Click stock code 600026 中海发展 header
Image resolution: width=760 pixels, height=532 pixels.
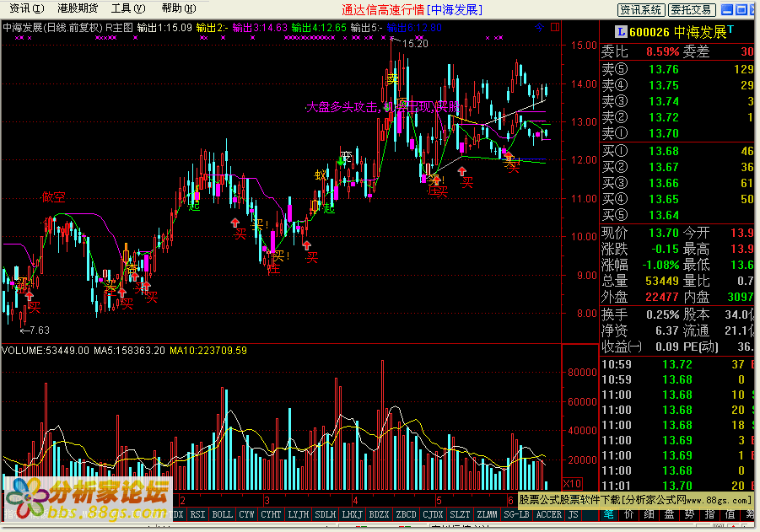[x=677, y=33]
